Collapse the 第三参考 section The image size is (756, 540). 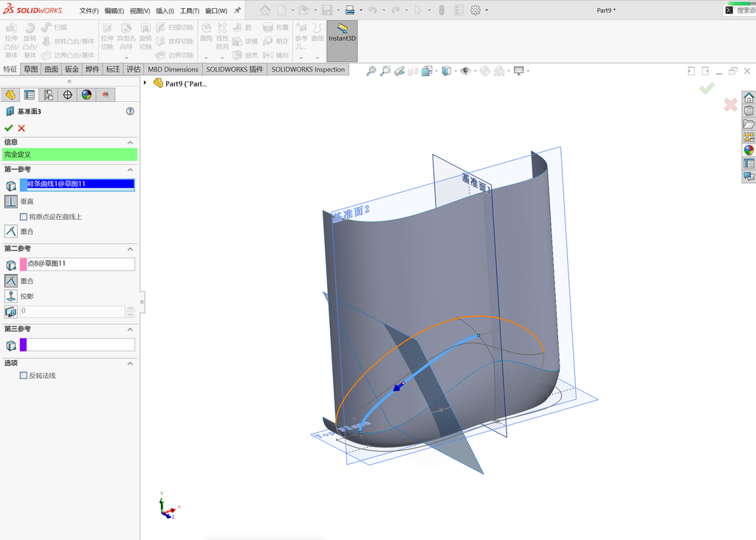coord(130,330)
